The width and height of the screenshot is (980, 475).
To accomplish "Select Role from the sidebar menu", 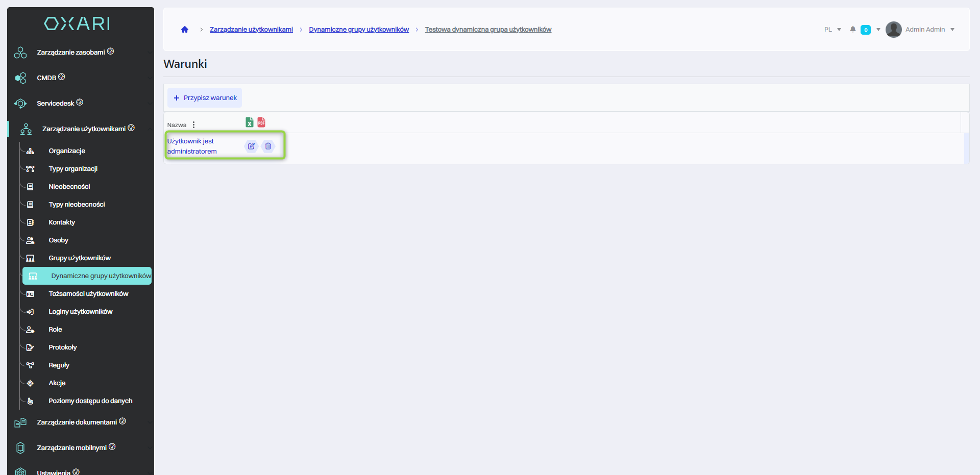I will (55, 330).
